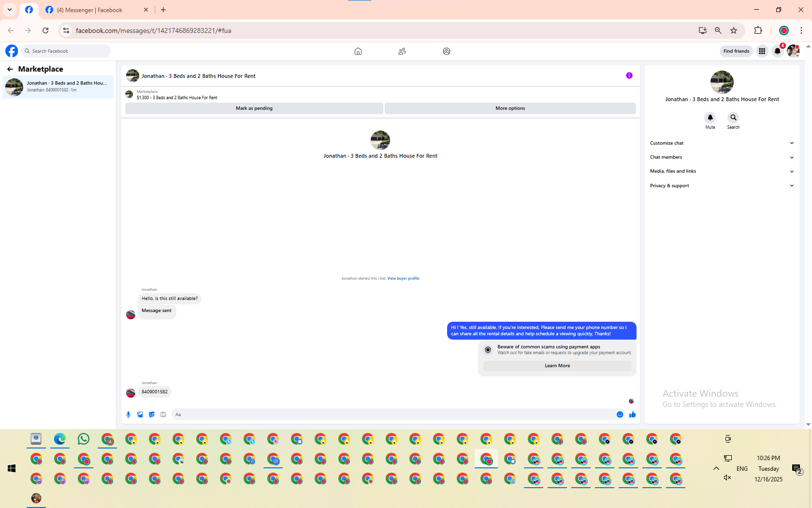Screen dimensions: 812x508
Task: Switch ENG input language indicator
Action: coord(742,469)
